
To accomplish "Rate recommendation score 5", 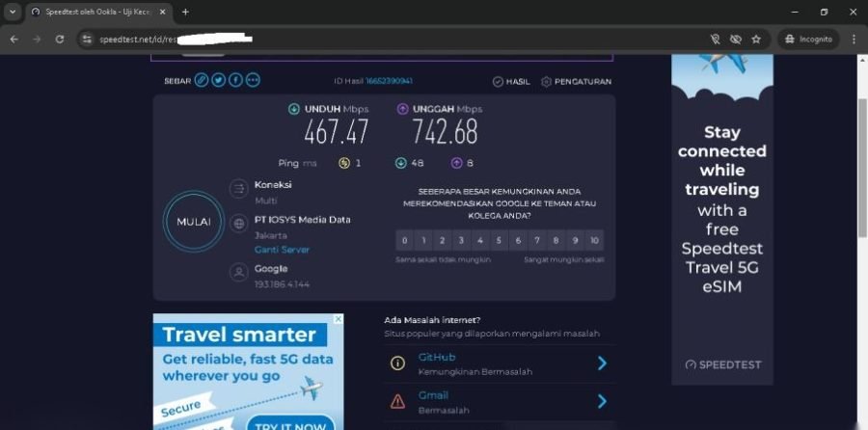I will 499,240.
